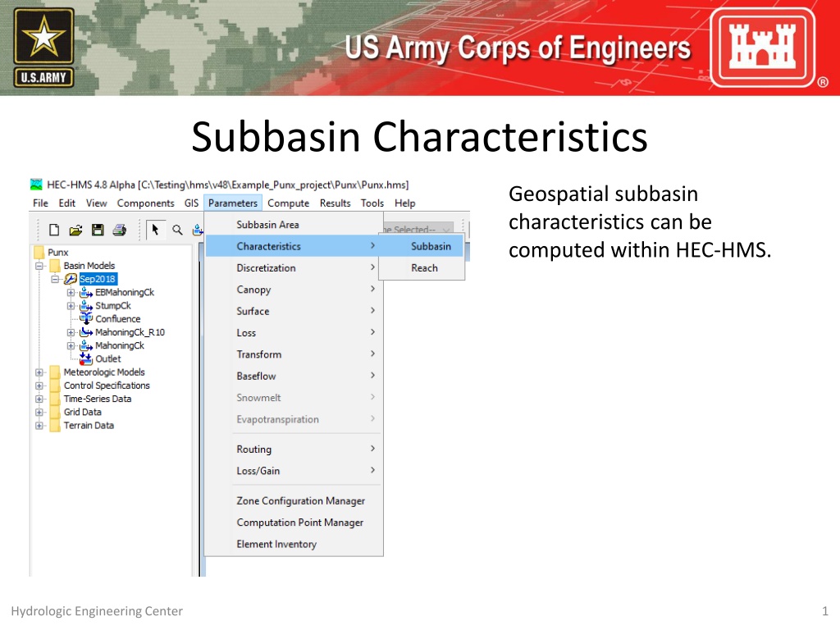
Task: Expand the Meteorologic Models folder
Action: point(39,372)
